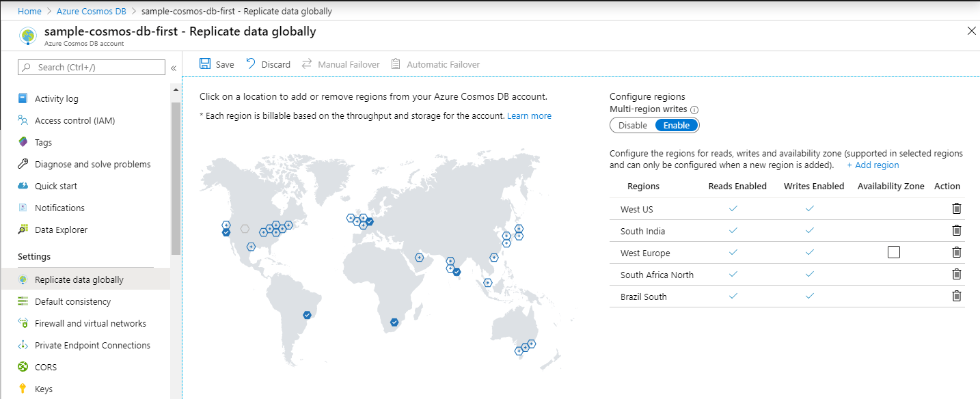Click the sidebar search field
This screenshot has width=980, height=399.
pyautogui.click(x=92, y=67)
